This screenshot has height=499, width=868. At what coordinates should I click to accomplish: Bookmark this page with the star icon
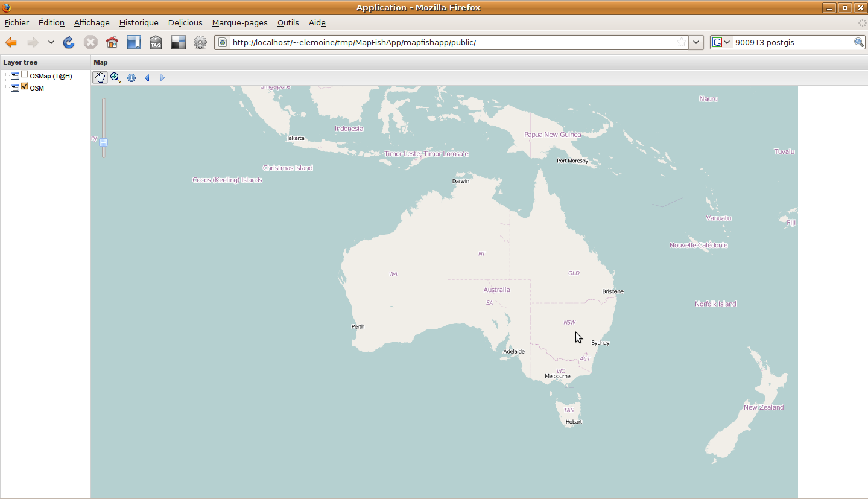pyautogui.click(x=682, y=42)
